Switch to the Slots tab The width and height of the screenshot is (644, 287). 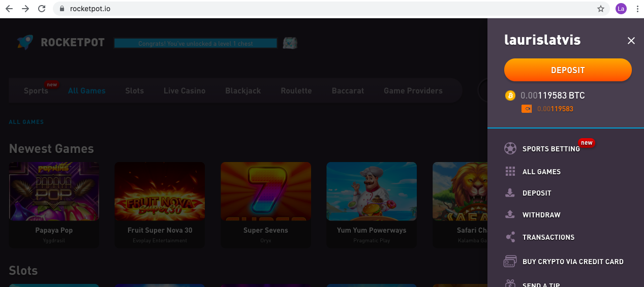(134, 91)
